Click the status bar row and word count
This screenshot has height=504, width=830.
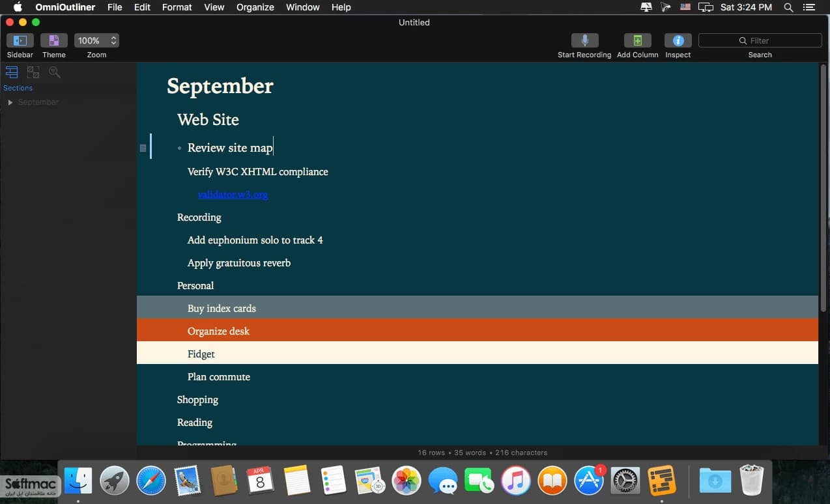pyautogui.click(x=482, y=453)
